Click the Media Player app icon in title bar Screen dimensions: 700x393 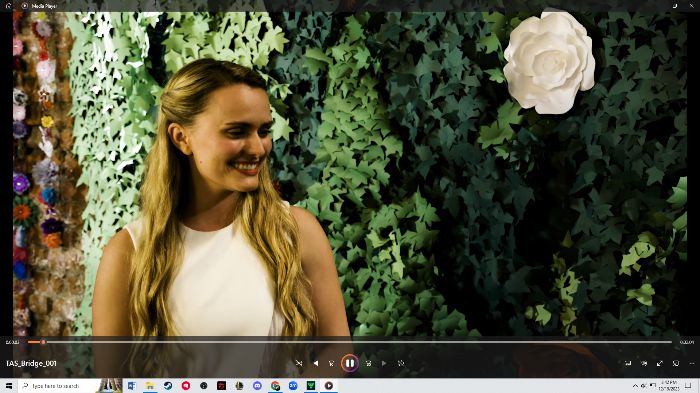point(25,6)
